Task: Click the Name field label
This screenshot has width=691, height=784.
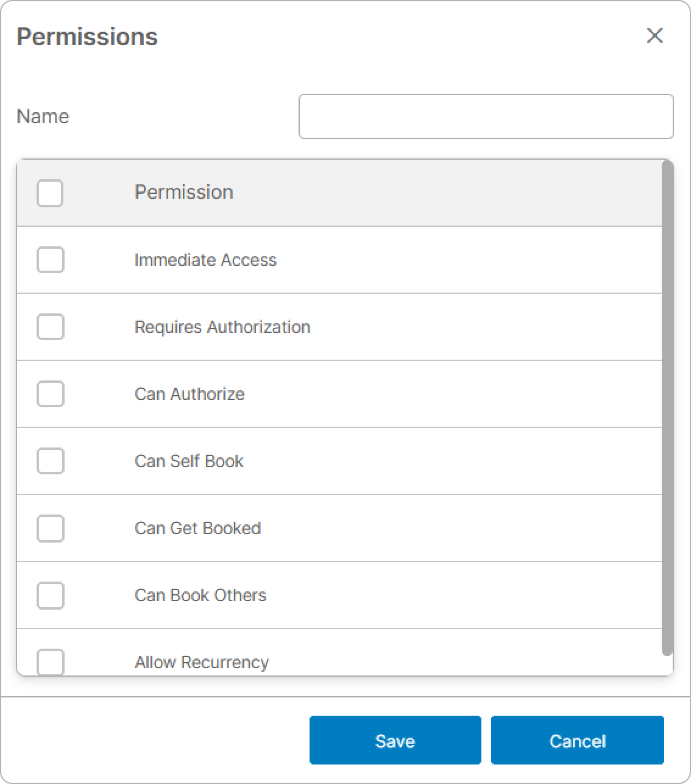Action: (43, 116)
